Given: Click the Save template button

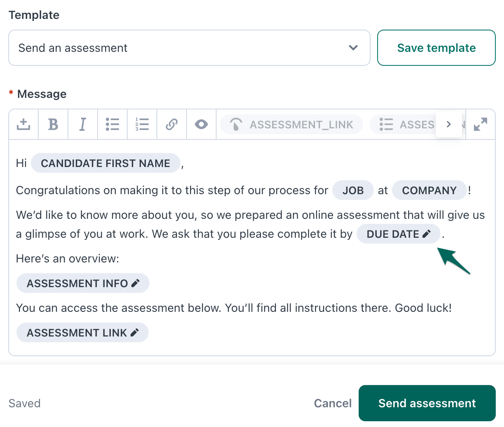Looking at the screenshot, I should tap(436, 48).
